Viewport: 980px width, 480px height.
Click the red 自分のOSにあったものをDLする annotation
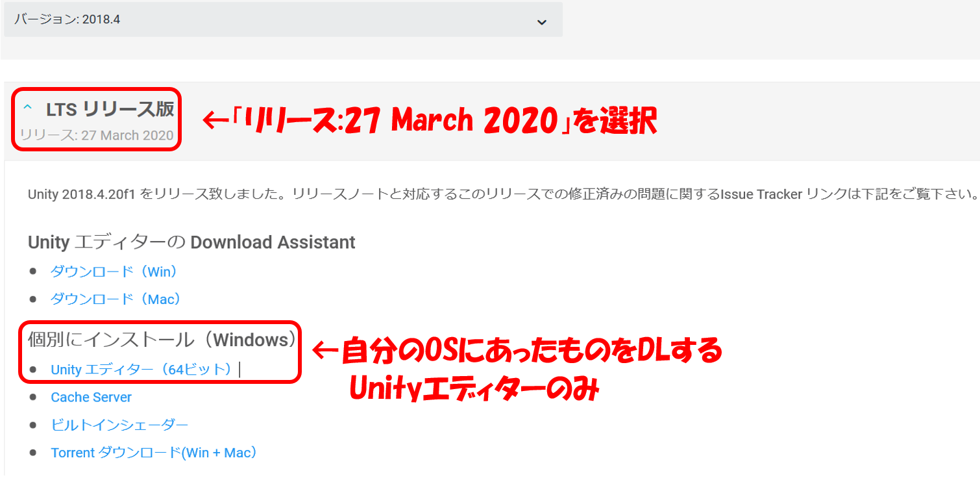[532, 351]
